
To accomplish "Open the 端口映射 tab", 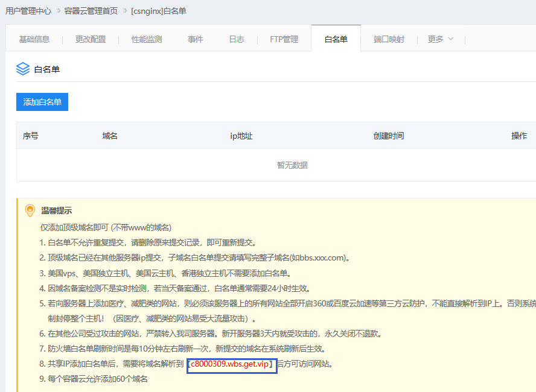I will 389,39.
